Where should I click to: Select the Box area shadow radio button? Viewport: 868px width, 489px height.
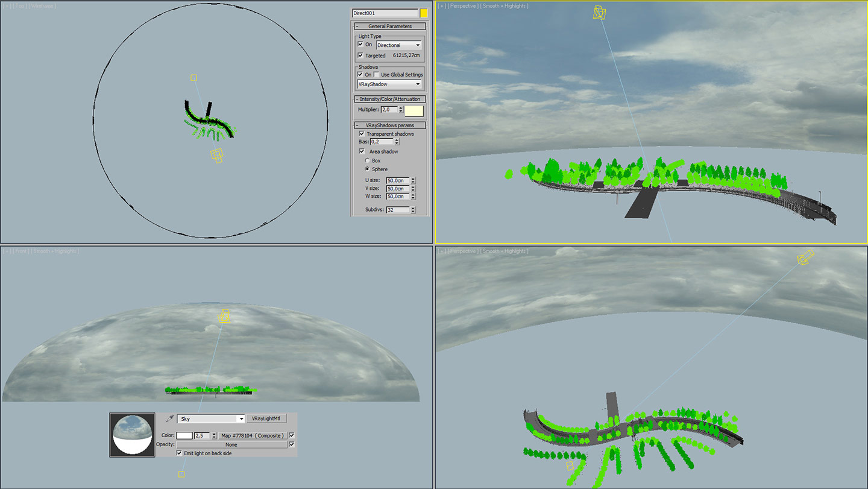tap(368, 161)
